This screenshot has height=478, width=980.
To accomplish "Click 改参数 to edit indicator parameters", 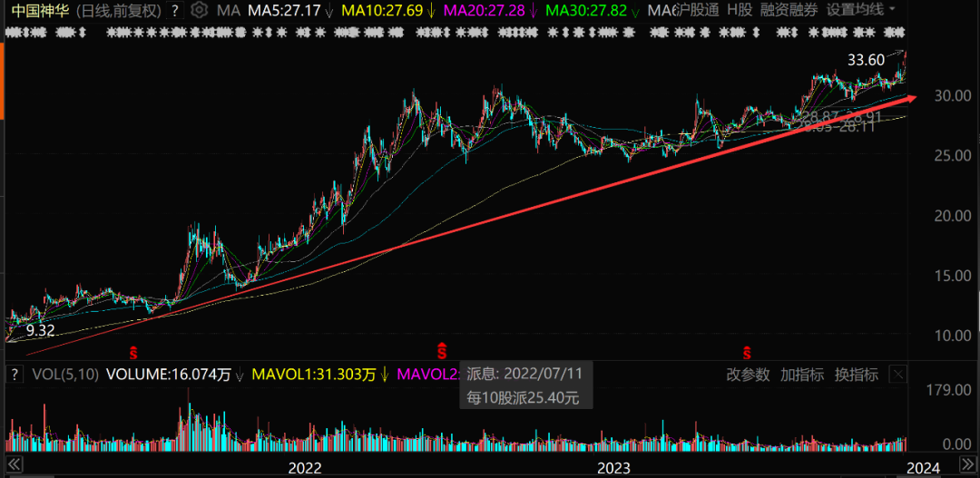I will click(748, 375).
